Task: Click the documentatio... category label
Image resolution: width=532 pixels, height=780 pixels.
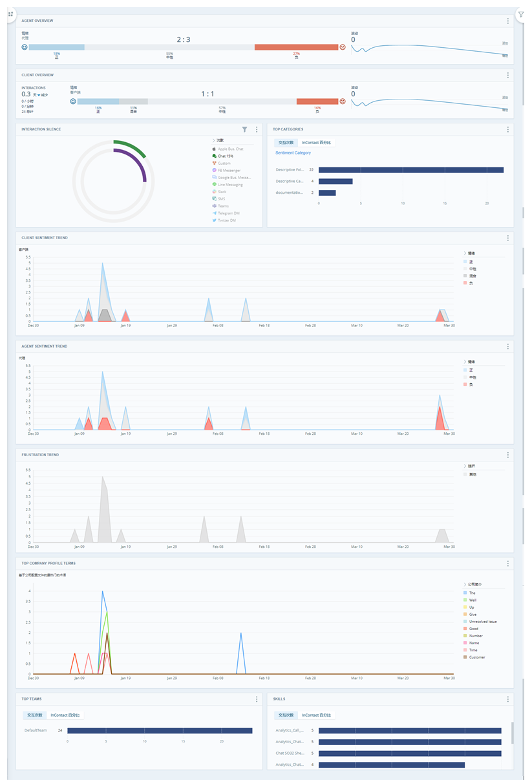Action: click(290, 193)
